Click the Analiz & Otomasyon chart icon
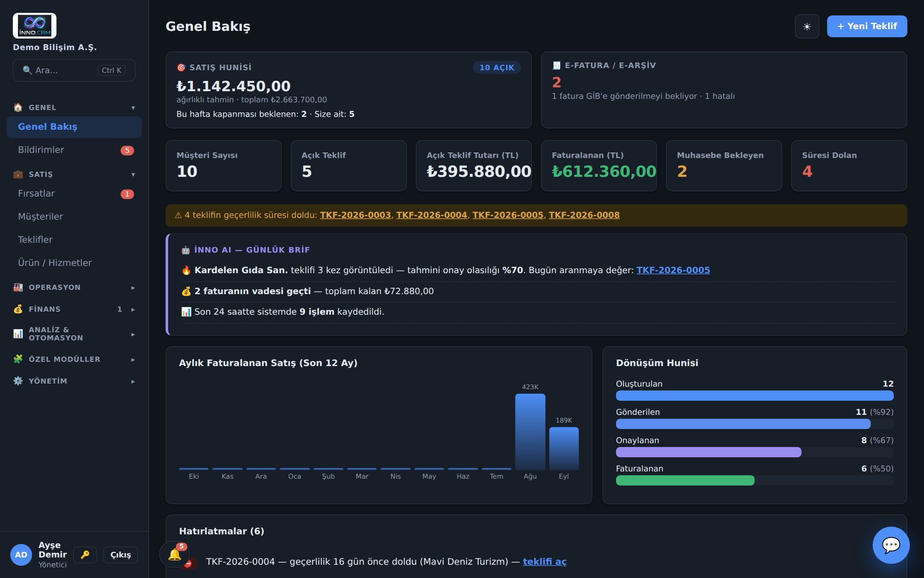924x578 pixels. tap(18, 334)
